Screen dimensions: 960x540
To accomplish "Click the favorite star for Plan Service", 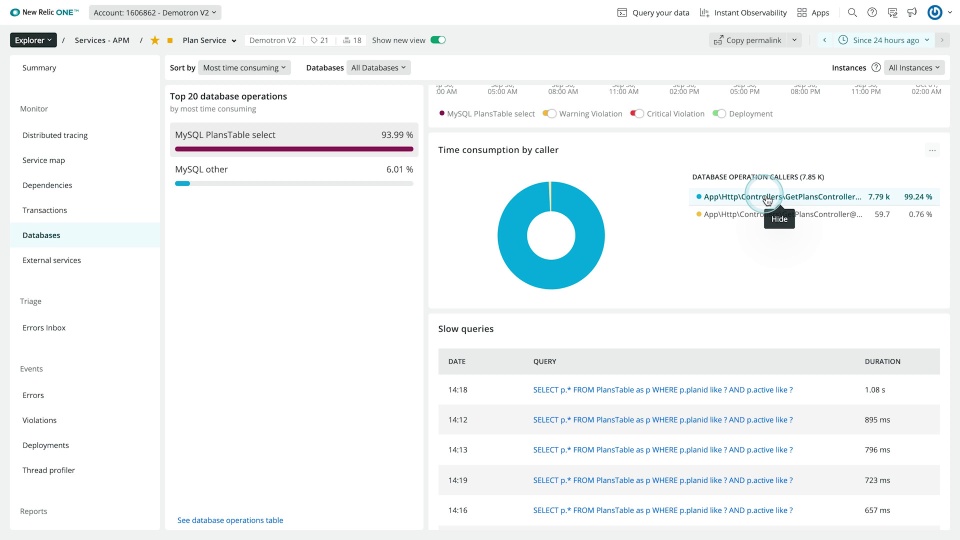I will (x=155, y=40).
